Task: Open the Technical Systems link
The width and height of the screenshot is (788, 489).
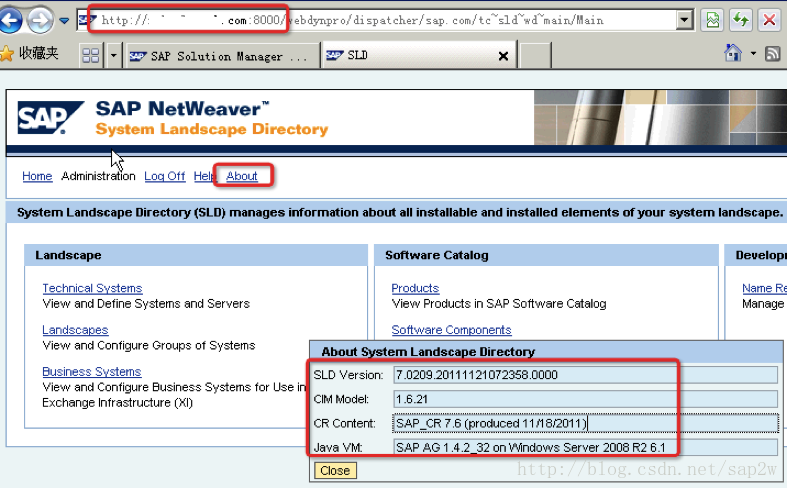Action: click(92, 288)
